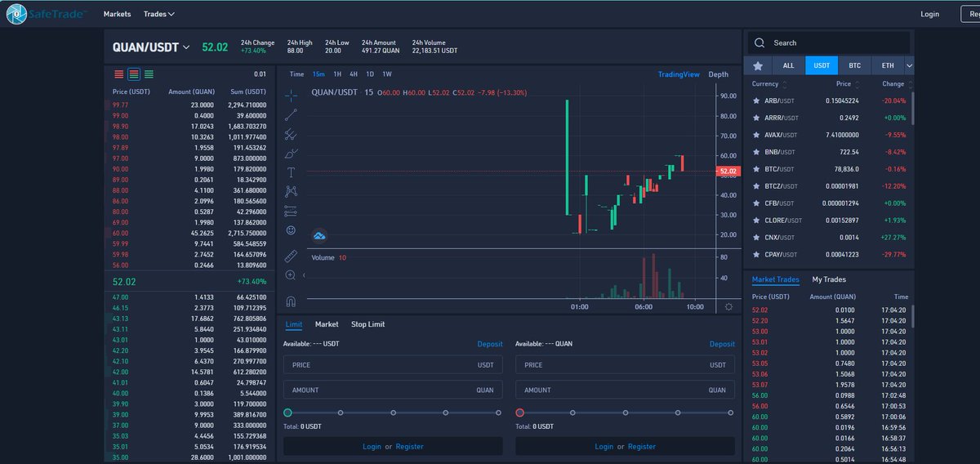Open chart settings gear icon
The width and height of the screenshot is (980, 464).
[728, 307]
